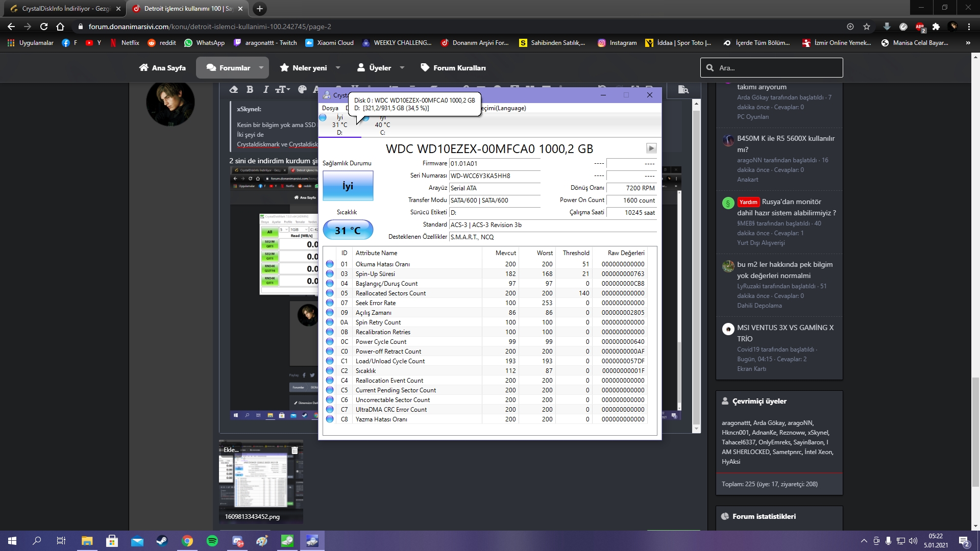Show hidden system tray icons
The image size is (980, 551).
tap(864, 541)
